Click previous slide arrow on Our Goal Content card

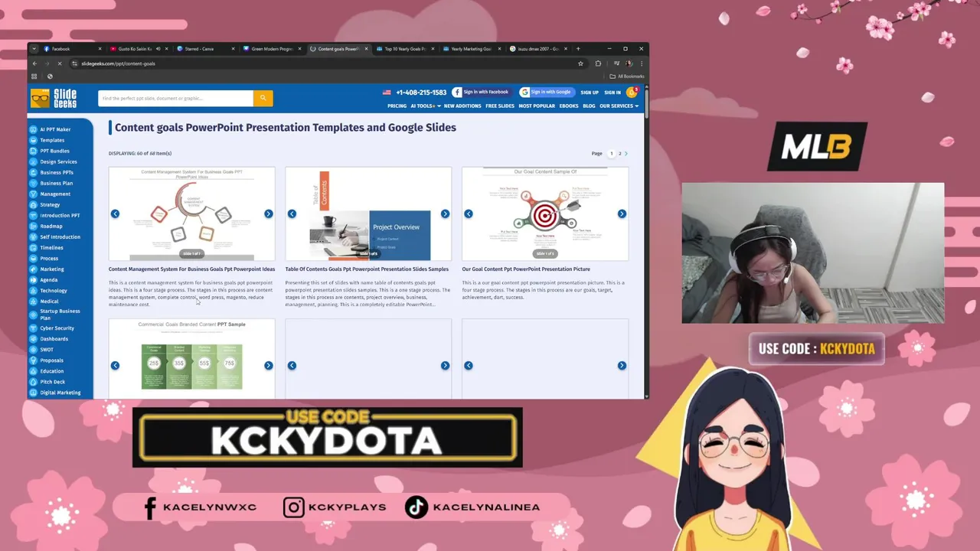469,214
